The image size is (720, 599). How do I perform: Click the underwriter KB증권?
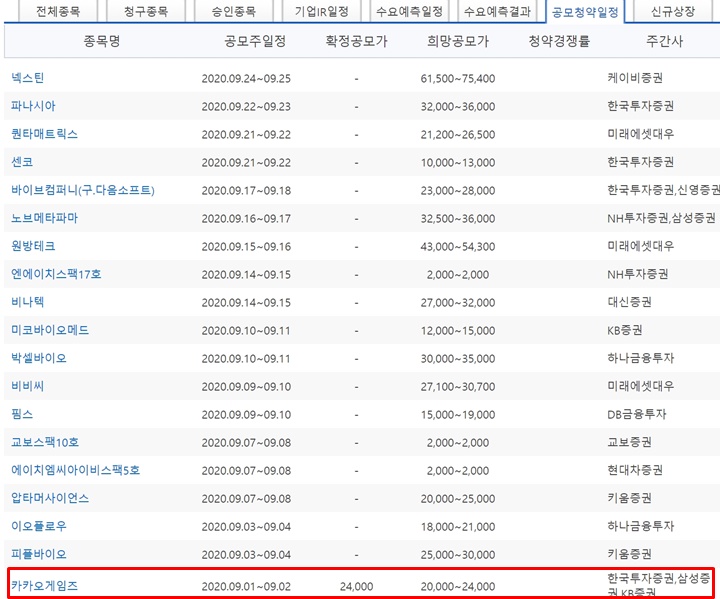pos(625,330)
